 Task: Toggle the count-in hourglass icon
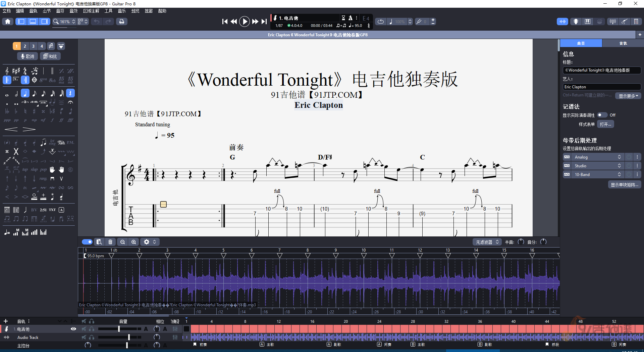click(x=343, y=18)
